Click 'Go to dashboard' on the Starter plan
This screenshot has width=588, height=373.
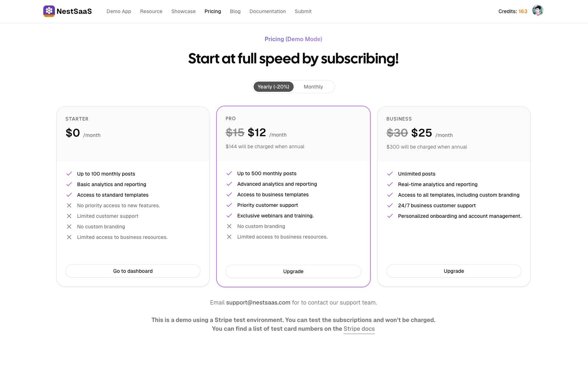pos(133,271)
